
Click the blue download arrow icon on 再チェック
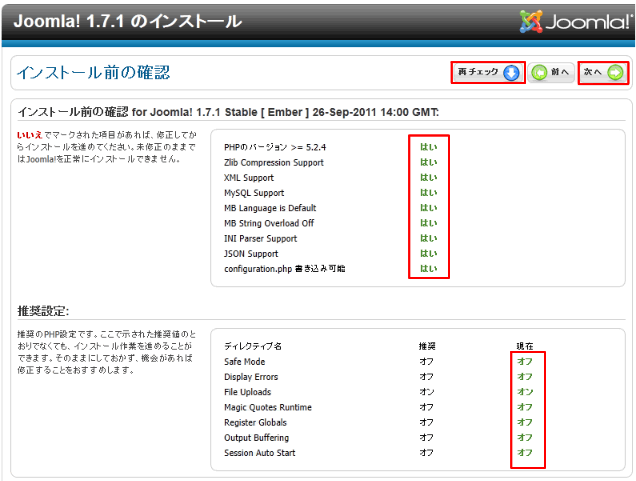[511, 73]
